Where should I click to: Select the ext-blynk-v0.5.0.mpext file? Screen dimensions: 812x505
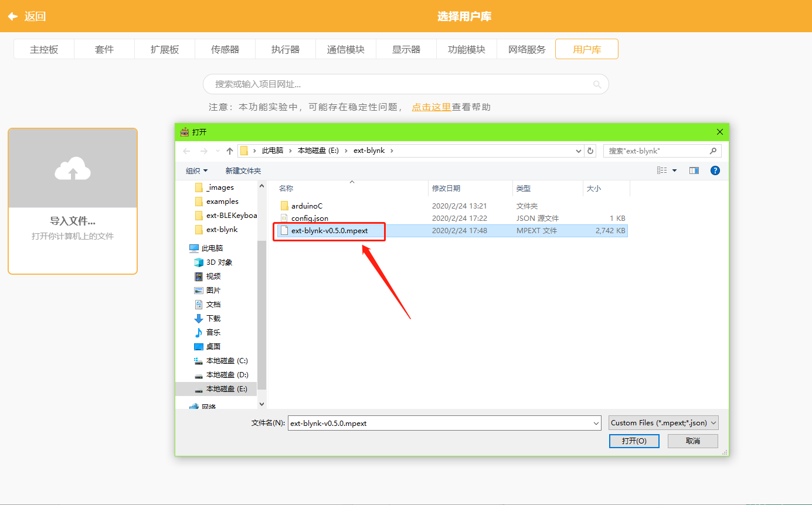(452, 231)
